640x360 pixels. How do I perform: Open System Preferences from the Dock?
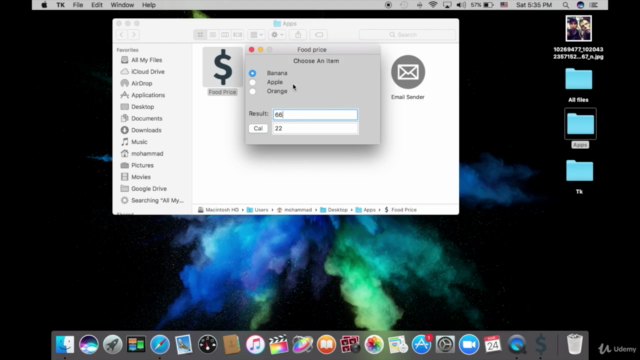[445, 344]
